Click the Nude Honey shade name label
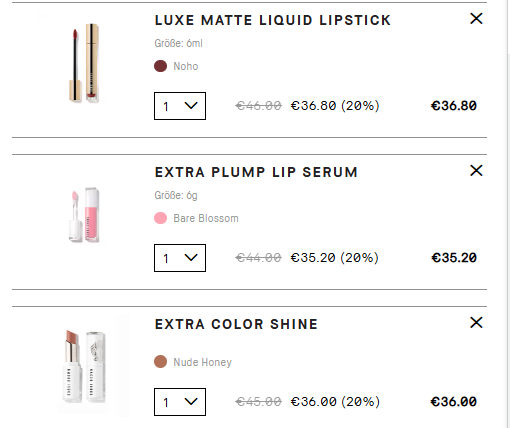Image resolution: width=510 pixels, height=428 pixels. click(x=202, y=362)
